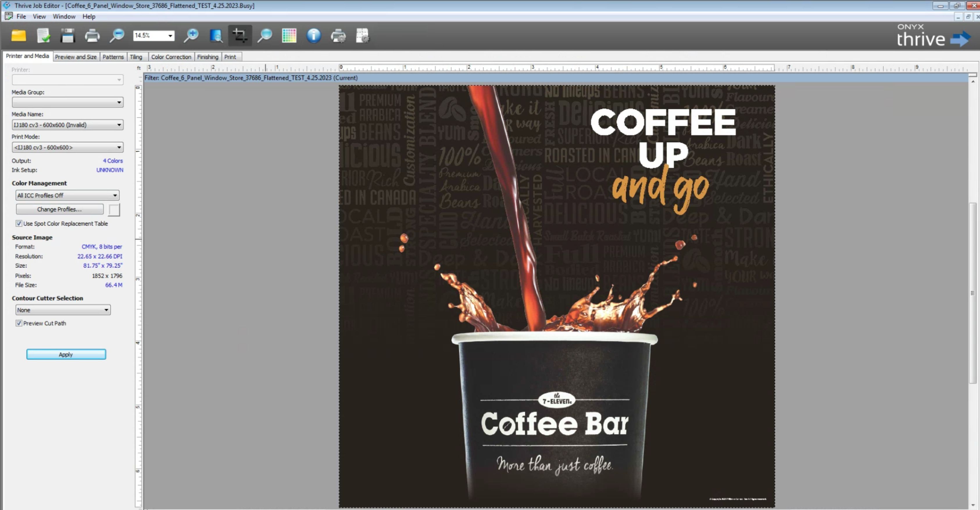Open the View menu

39,16
